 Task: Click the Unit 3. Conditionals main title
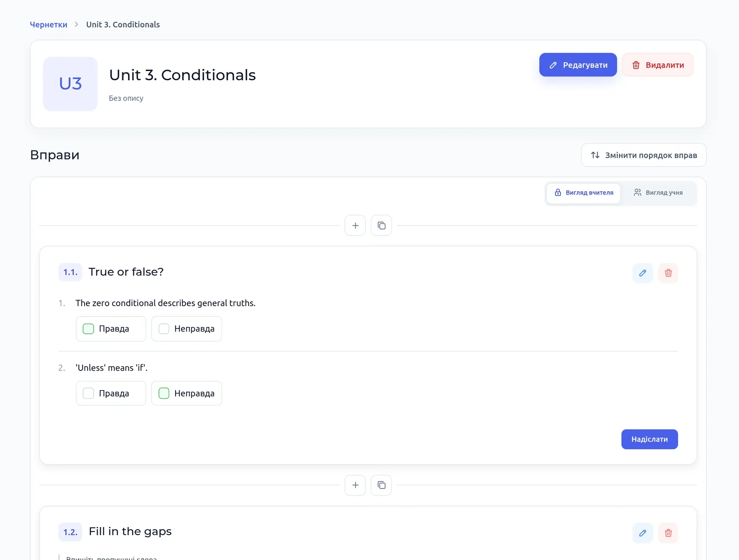pyautogui.click(x=182, y=75)
